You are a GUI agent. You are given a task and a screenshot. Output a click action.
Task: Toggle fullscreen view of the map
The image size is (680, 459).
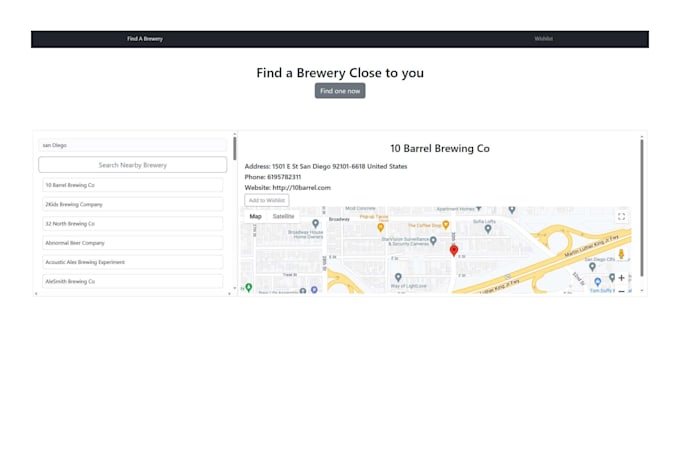tap(621, 216)
